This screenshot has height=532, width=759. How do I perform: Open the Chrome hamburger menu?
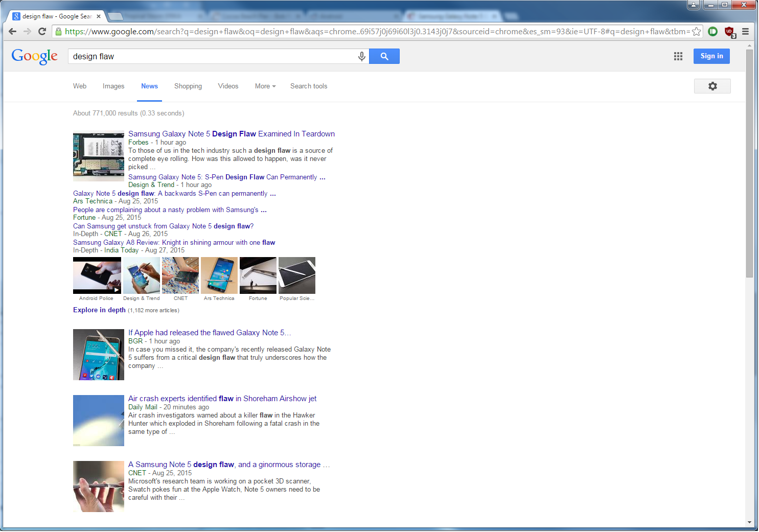click(746, 32)
